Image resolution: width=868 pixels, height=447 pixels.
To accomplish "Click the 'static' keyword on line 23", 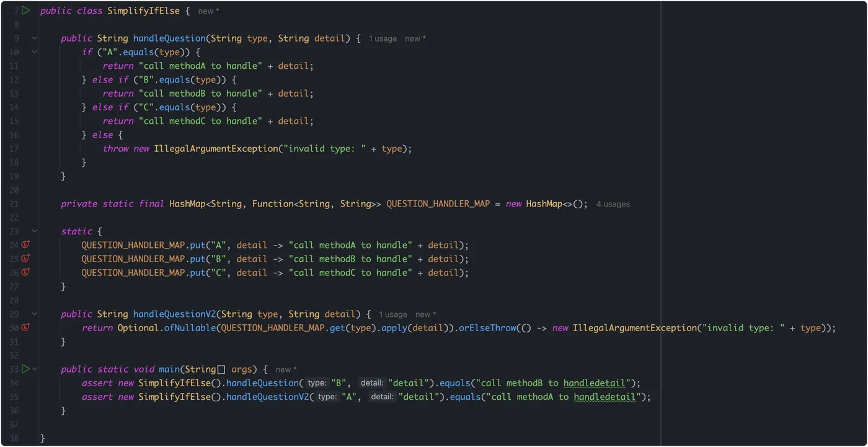I will [76, 231].
